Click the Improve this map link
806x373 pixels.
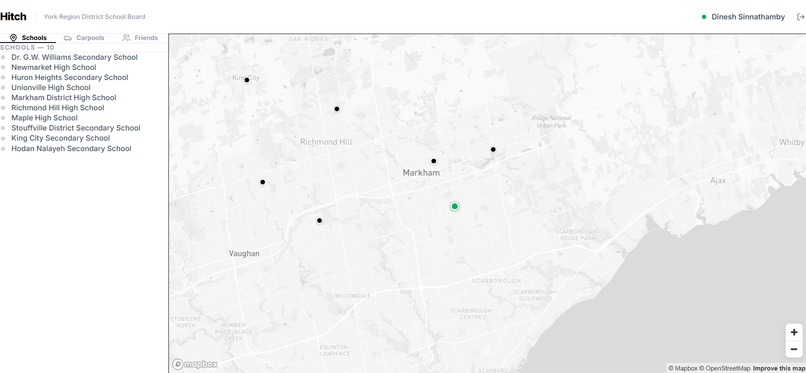(x=779, y=368)
